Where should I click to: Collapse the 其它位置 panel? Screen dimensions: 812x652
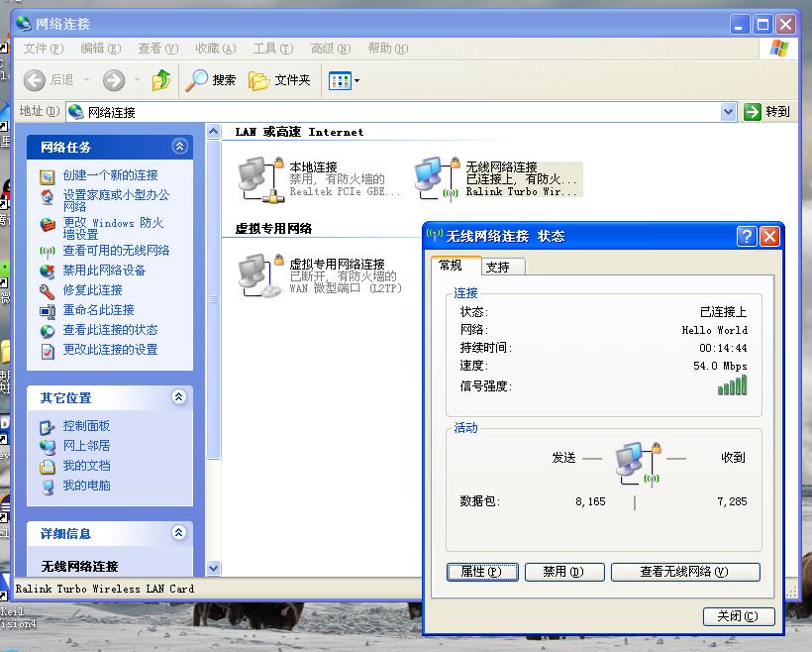pos(179,397)
